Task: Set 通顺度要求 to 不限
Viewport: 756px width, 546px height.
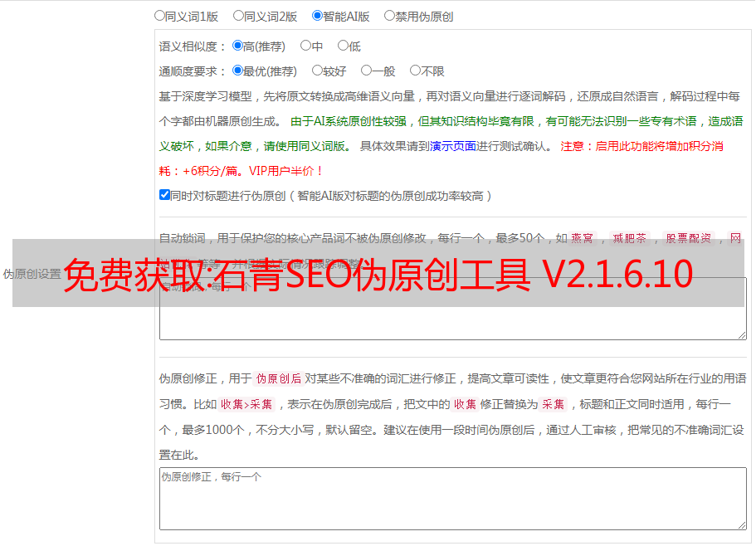Action: pos(415,71)
